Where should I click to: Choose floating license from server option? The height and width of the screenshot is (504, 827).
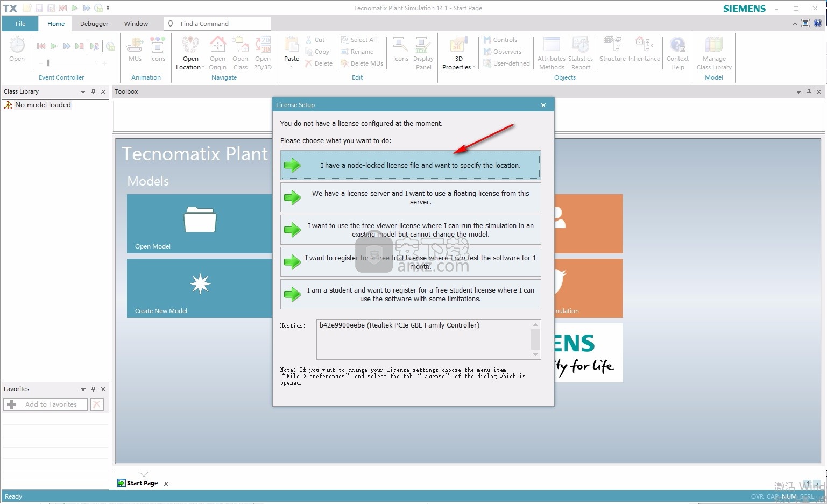coord(410,197)
